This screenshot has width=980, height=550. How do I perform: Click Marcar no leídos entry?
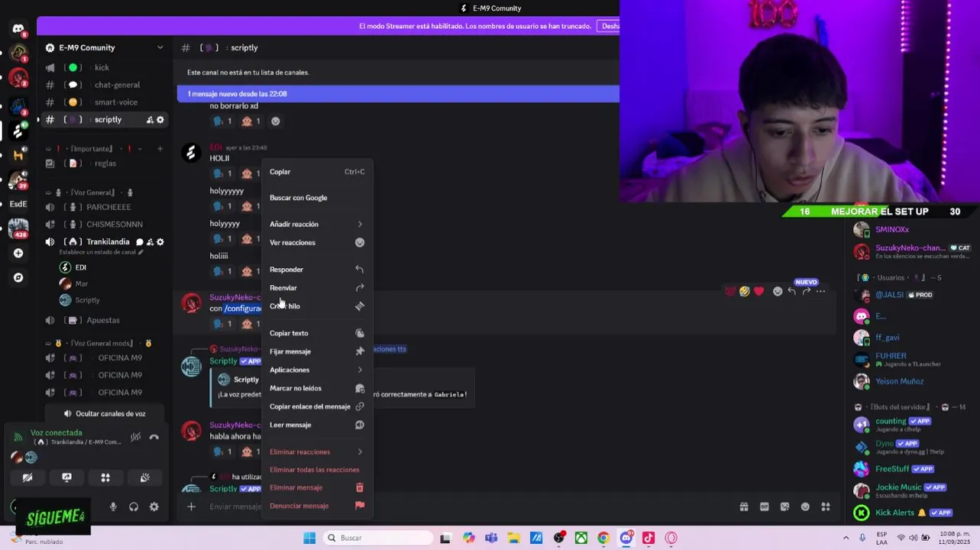[317, 388]
